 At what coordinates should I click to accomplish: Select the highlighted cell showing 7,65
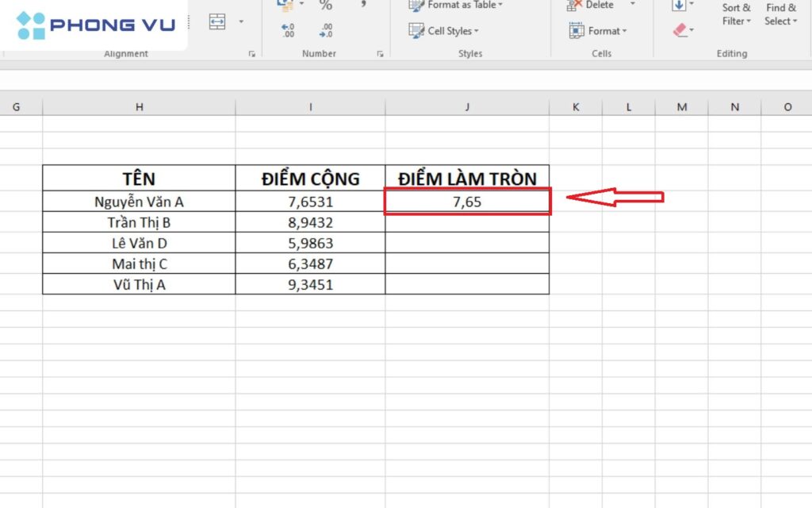point(467,202)
